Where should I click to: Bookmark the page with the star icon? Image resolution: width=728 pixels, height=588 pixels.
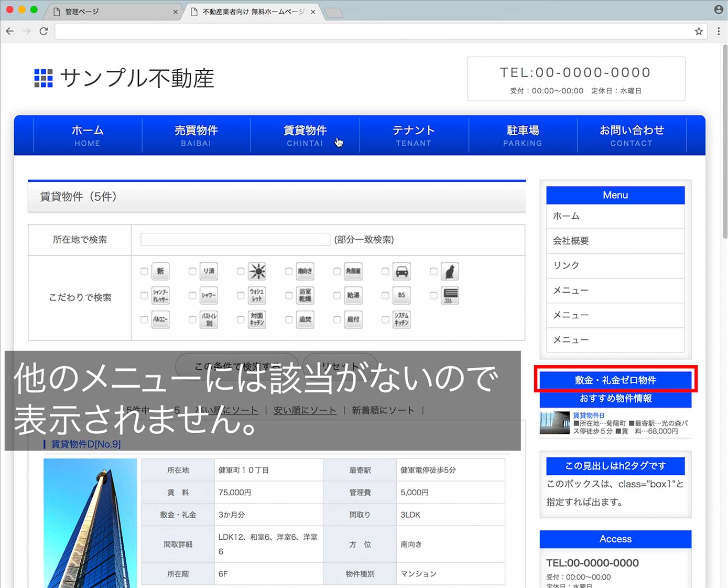pyautogui.click(x=699, y=31)
